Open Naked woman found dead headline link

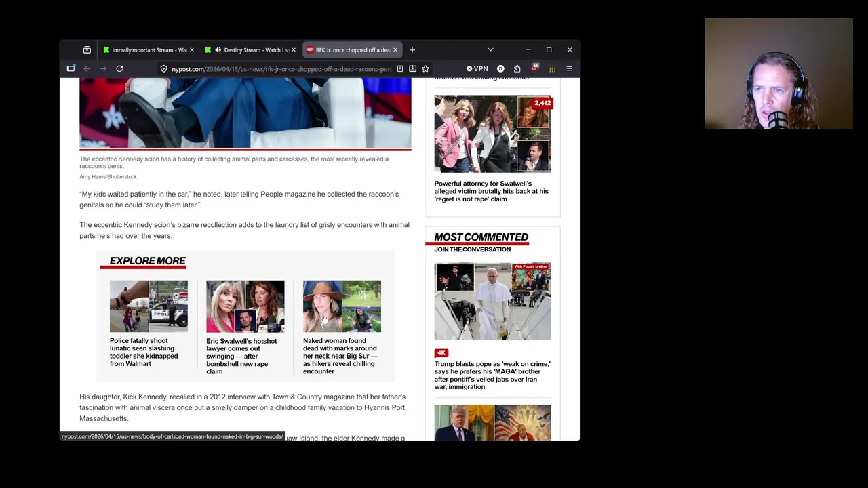[x=340, y=357]
